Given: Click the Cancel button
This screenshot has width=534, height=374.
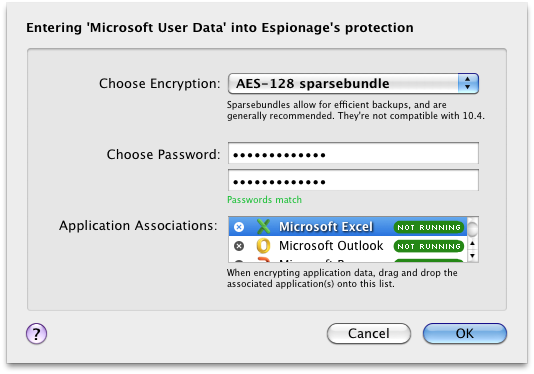Looking at the screenshot, I should pos(369,333).
